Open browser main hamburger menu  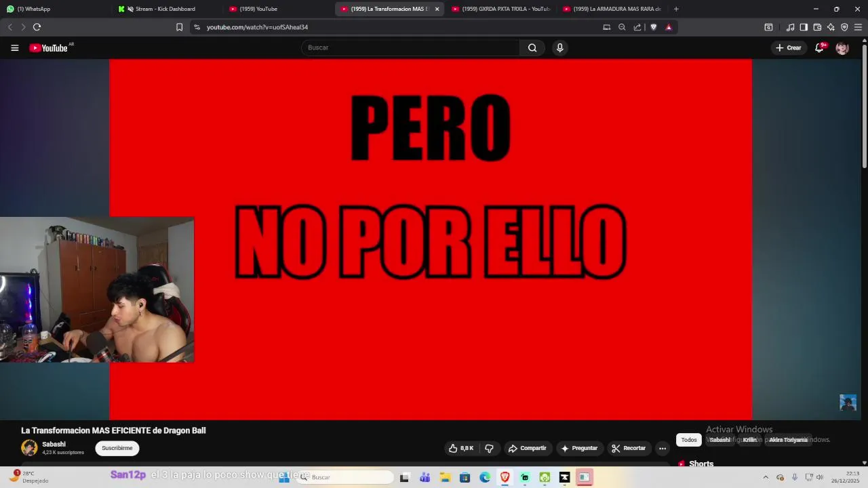(858, 27)
